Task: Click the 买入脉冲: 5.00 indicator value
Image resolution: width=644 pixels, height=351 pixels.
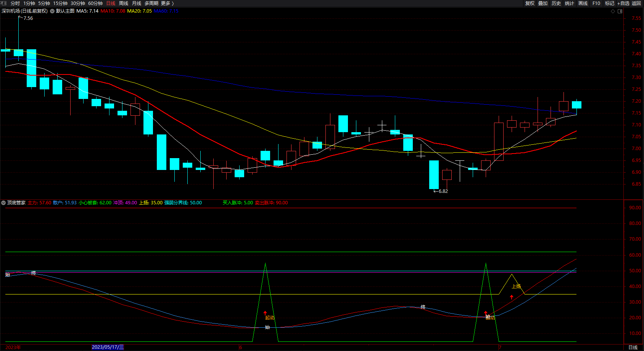Action: 238,203
